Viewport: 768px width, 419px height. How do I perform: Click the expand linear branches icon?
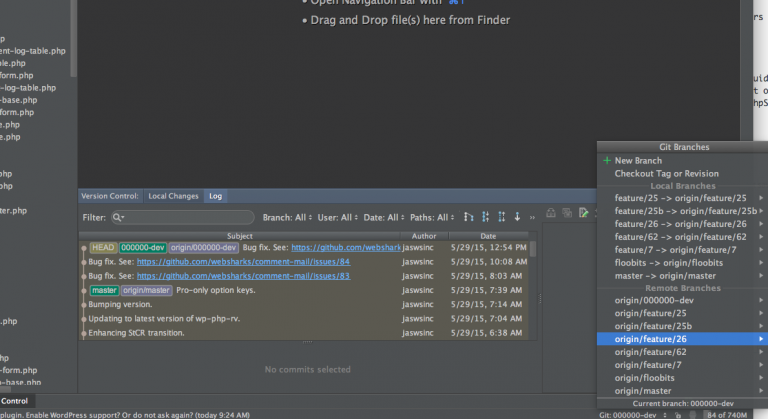coord(502,217)
